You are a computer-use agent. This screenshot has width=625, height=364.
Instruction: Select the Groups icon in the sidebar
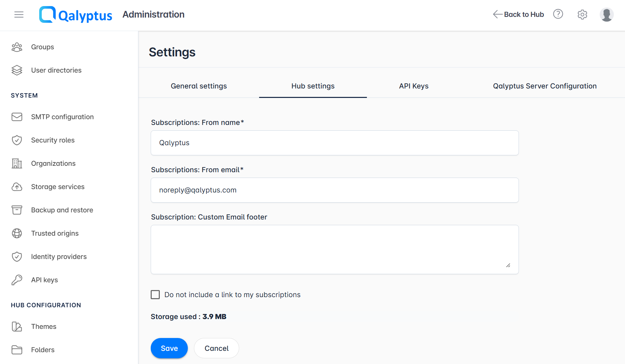tap(17, 47)
